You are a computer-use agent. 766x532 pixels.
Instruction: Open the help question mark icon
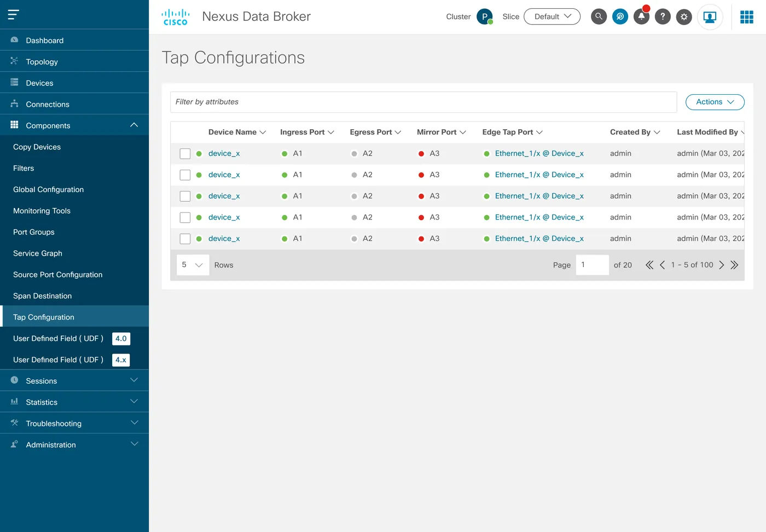(x=663, y=16)
